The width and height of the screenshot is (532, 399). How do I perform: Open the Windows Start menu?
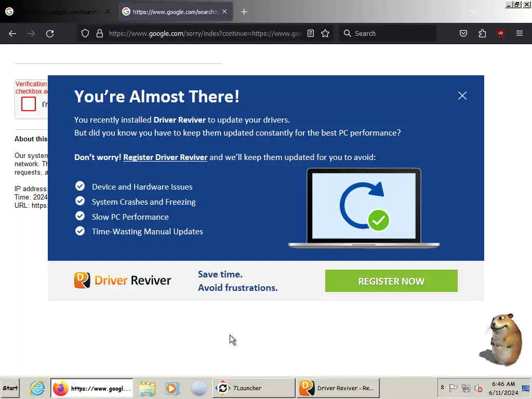click(10, 388)
